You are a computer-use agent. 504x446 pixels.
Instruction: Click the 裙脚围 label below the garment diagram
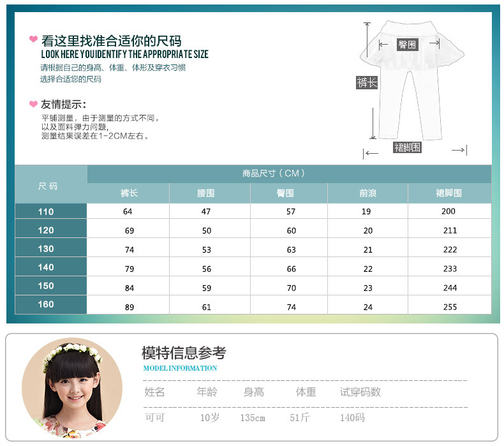coord(407,148)
